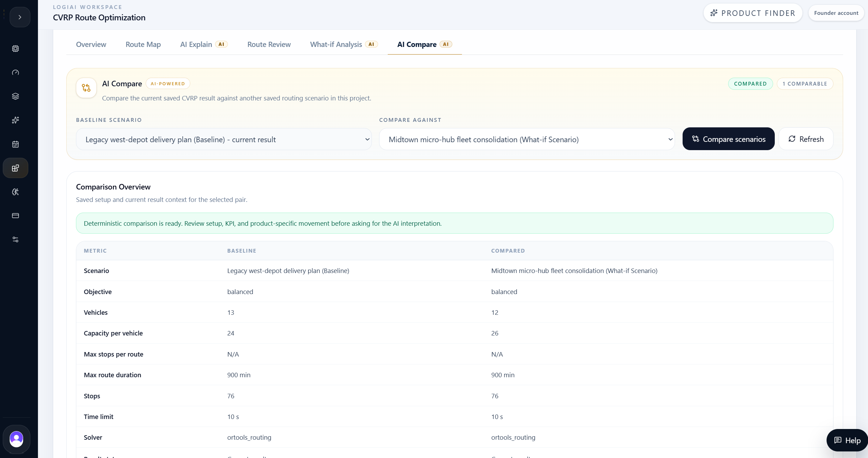The width and height of the screenshot is (868, 458).
Task: Select the highlighted grid-plus icon in sidebar
Action: point(16,168)
